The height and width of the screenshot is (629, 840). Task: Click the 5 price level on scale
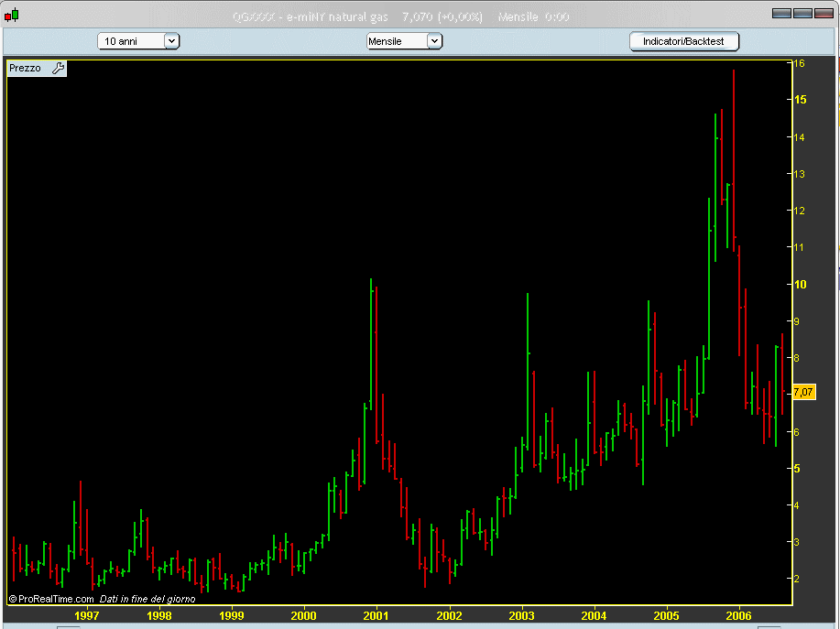[797, 469]
